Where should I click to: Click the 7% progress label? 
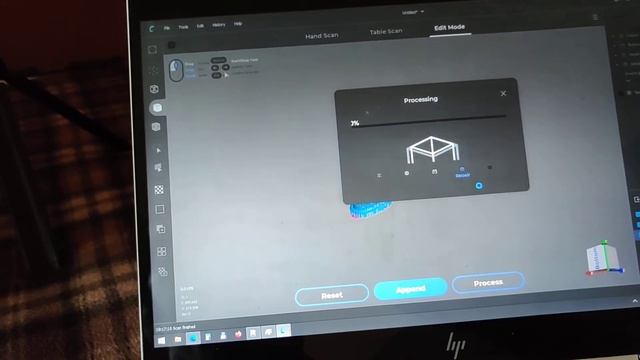pos(355,123)
